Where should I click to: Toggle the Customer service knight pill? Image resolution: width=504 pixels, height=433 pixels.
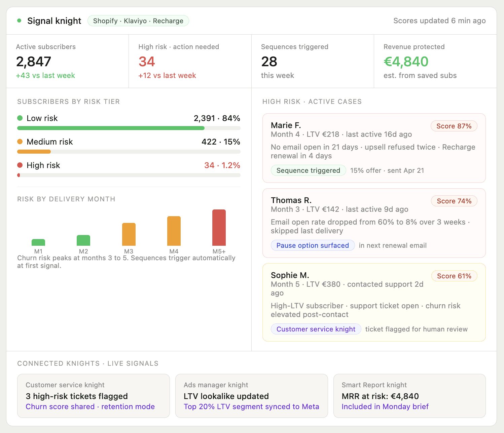pos(316,329)
